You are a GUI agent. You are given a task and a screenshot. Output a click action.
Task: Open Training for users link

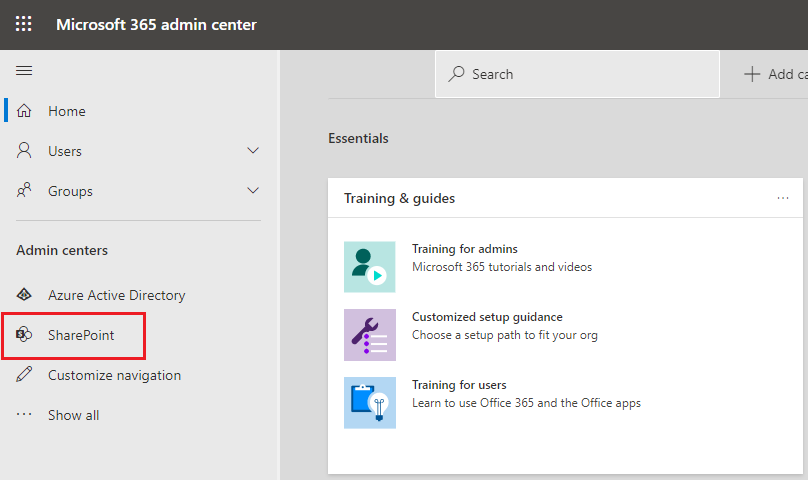(459, 385)
